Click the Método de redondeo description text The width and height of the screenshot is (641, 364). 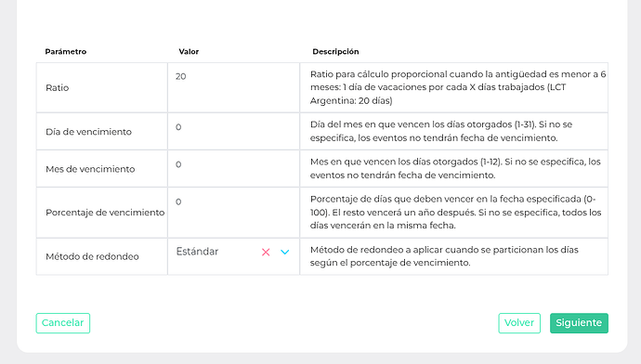coord(444,256)
